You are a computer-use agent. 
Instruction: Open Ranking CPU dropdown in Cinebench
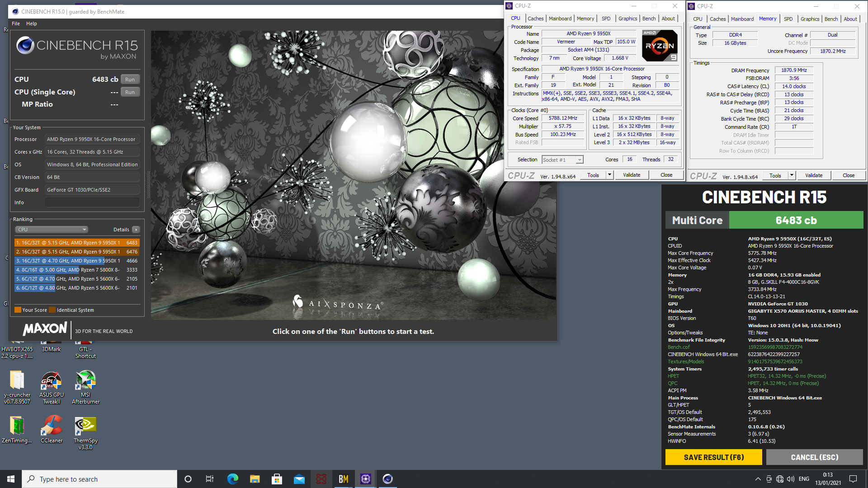click(52, 230)
